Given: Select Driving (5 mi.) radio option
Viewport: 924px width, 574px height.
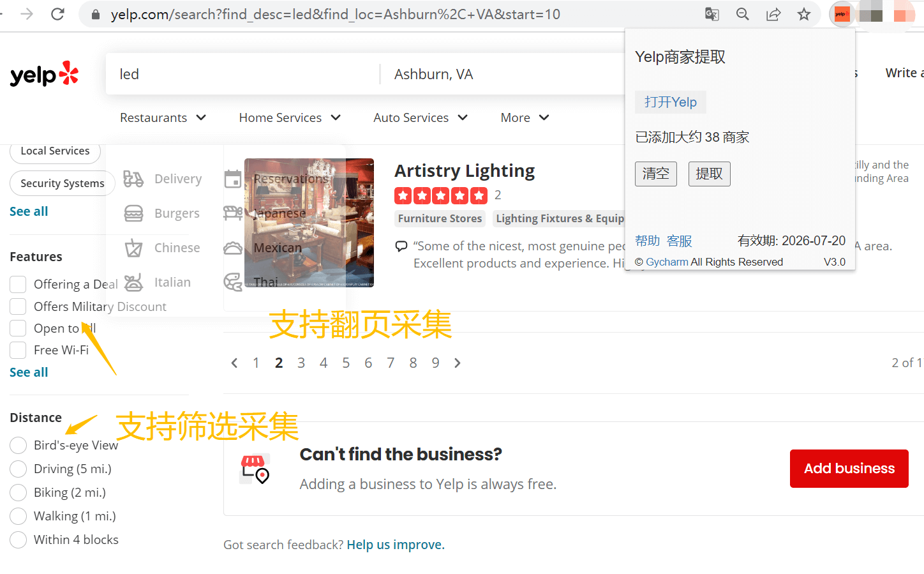Looking at the screenshot, I should pos(18,469).
